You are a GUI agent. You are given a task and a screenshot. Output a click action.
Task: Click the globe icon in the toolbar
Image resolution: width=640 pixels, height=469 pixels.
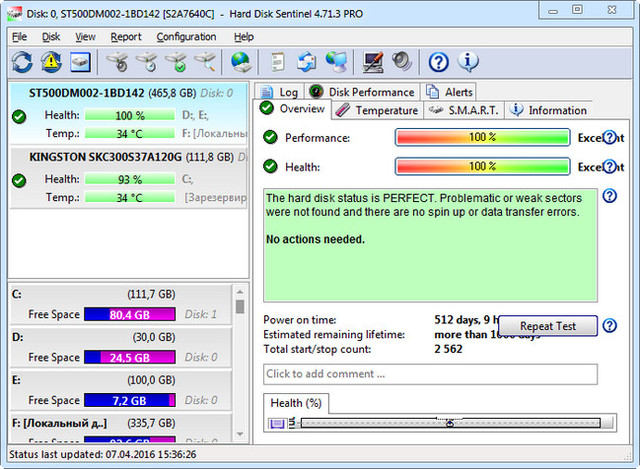(x=240, y=62)
